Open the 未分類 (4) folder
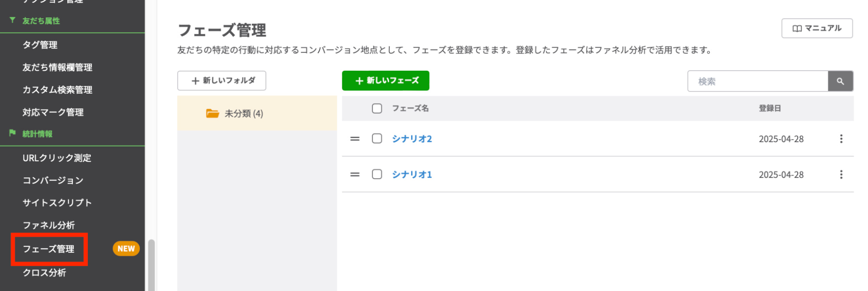The height and width of the screenshot is (291, 868). click(244, 113)
